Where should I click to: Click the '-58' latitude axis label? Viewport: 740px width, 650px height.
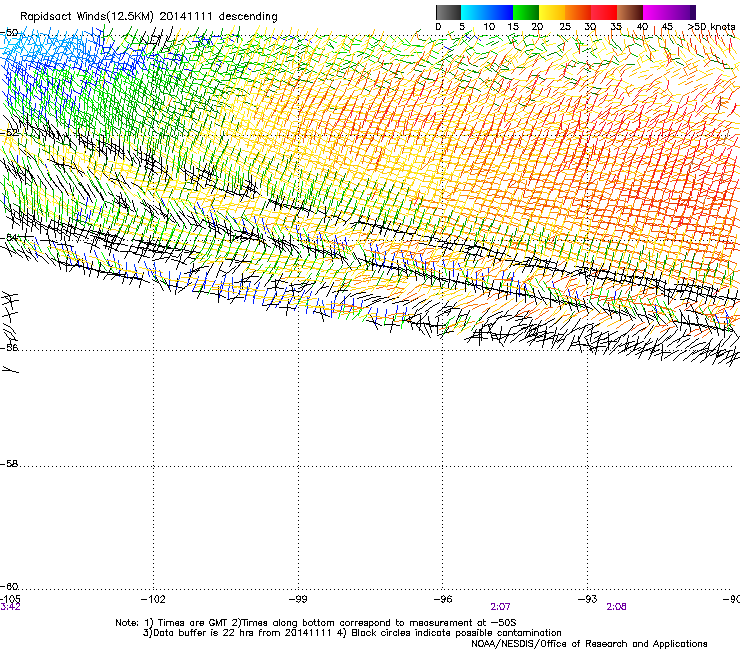pos(9,464)
